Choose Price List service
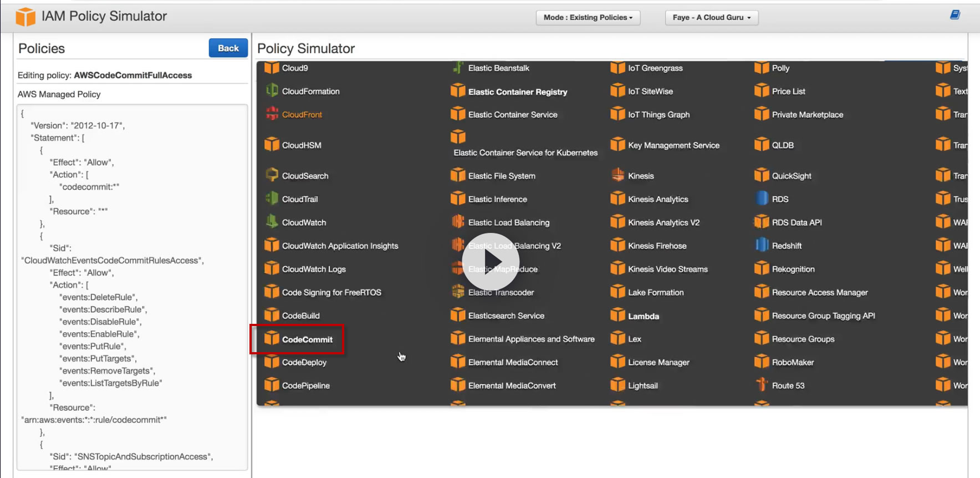 [x=788, y=91]
